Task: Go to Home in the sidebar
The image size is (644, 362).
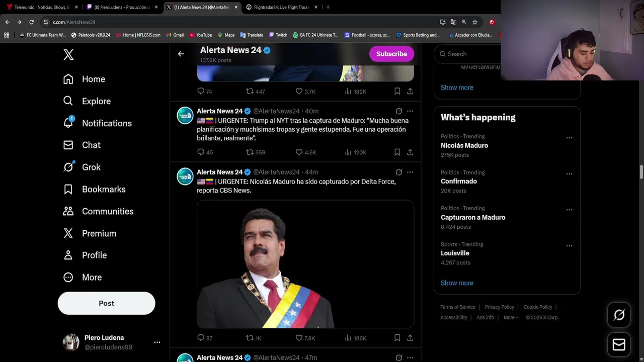Action: (84, 79)
